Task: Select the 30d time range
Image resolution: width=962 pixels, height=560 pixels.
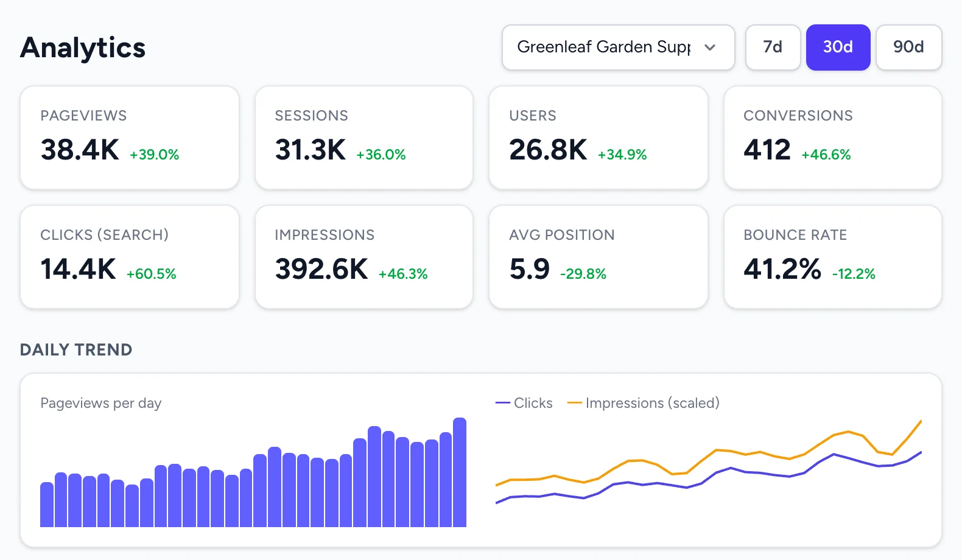Action: coord(838,47)
